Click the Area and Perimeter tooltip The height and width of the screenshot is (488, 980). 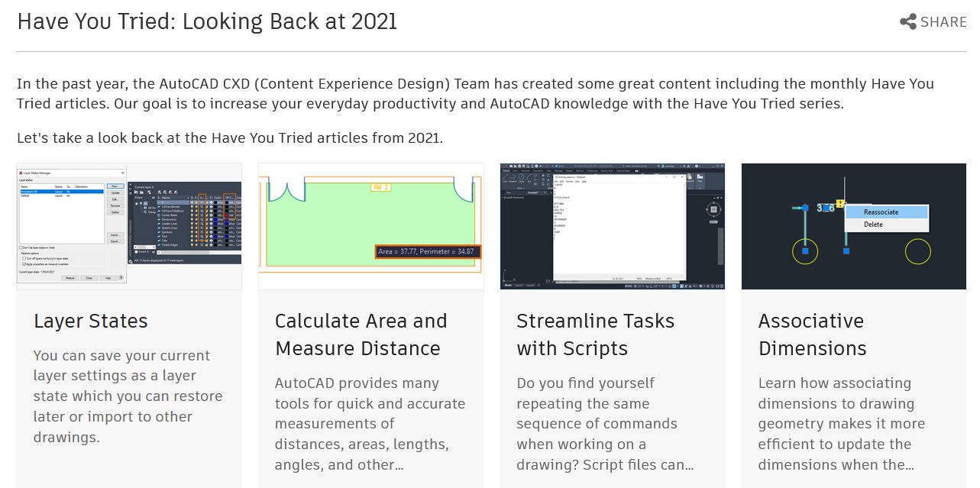(428, 251)
